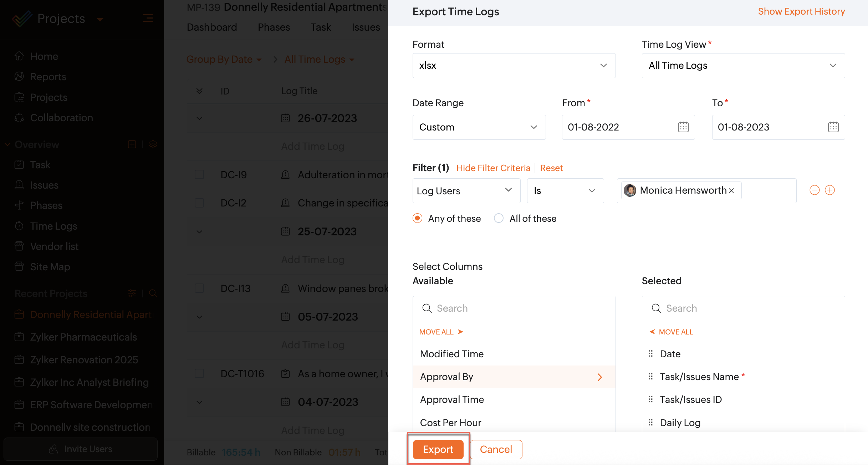Click Hide Filter Criteria link

493,168
